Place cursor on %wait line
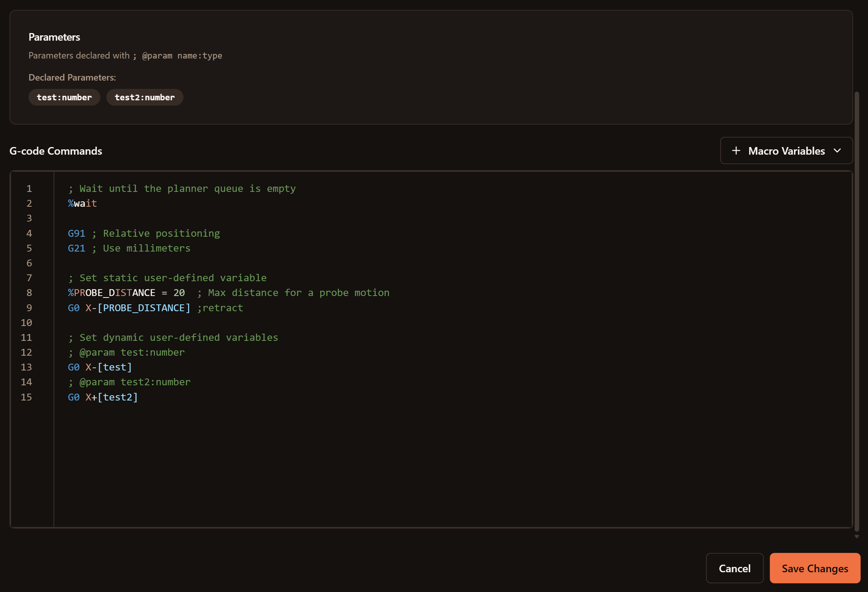The image size is (868, 592). click(x=82, y=204)
